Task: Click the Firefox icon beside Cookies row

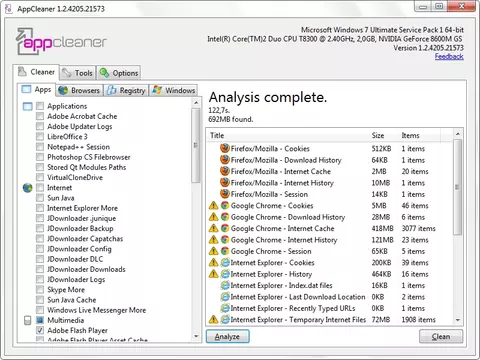Action: click(x=225, y=148)
